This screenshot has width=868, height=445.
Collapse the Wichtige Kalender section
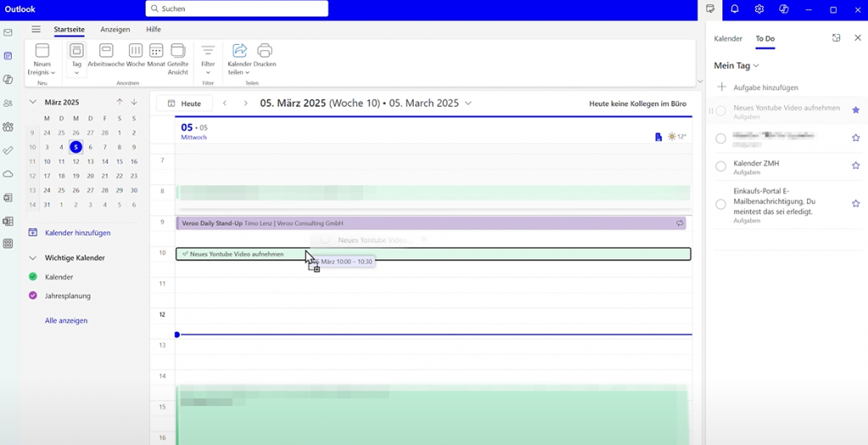click(x=33, y=258)
